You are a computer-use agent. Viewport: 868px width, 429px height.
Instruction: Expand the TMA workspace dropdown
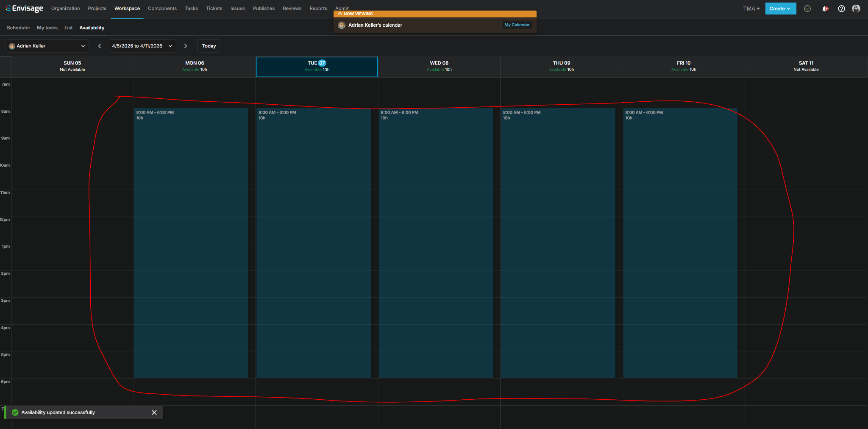coord(751,8)
